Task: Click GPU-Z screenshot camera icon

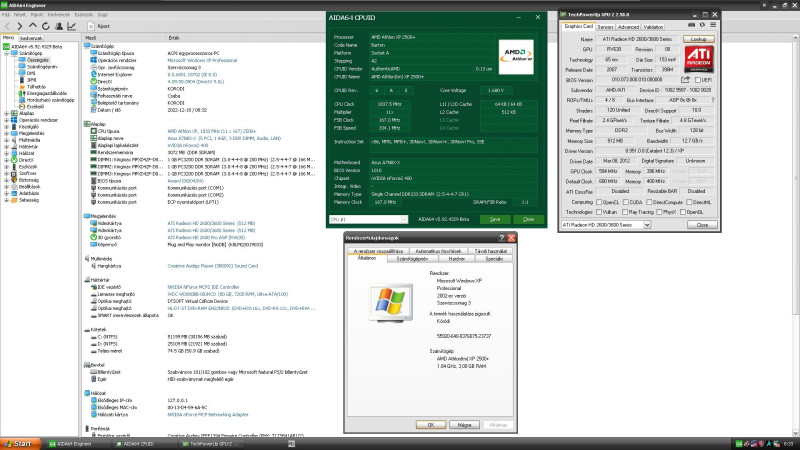Action: [691, 24]
